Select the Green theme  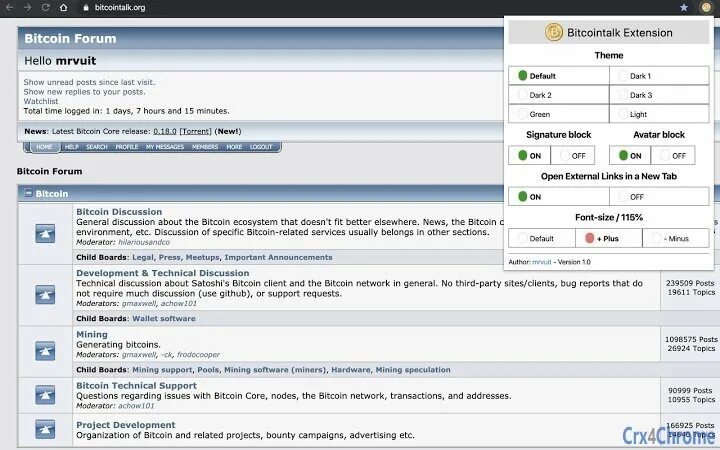(x=559, y=114)
